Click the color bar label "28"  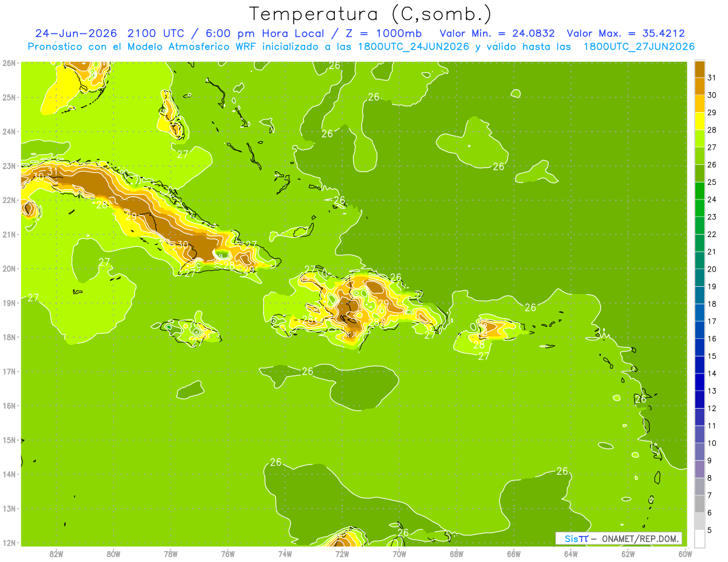pos(712,130)
